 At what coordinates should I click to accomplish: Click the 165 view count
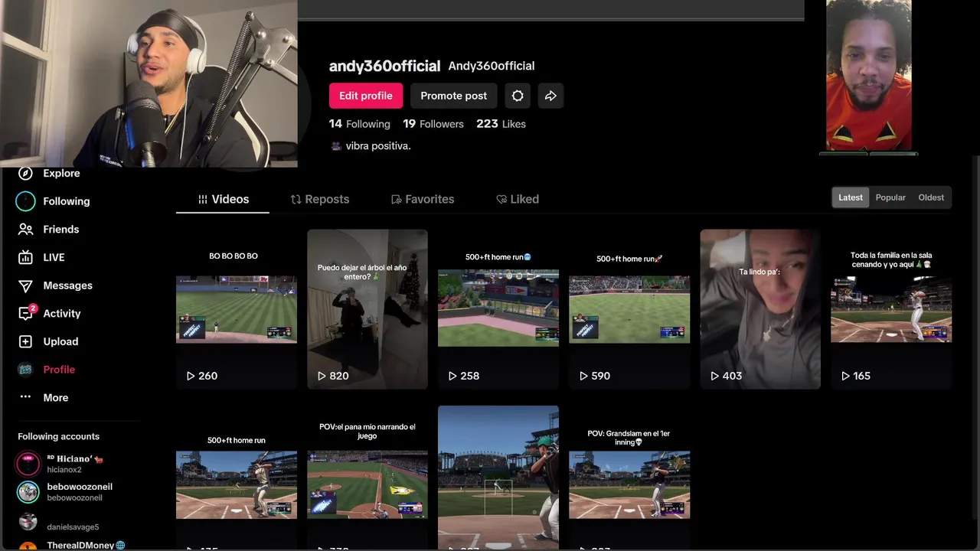pyautogui.click(x=862, y=376)
